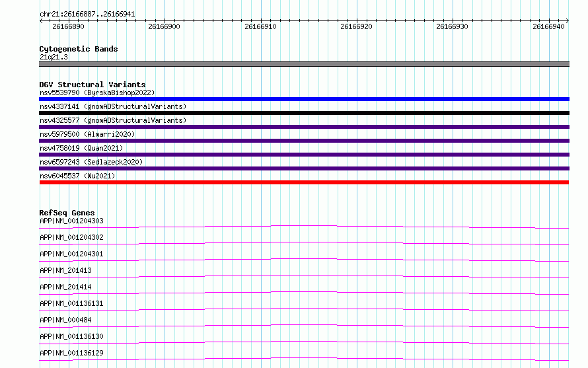Open transcript APP|NM_001204302 label
The height and width of the screenshot is (368, 588).
[71, 237]
